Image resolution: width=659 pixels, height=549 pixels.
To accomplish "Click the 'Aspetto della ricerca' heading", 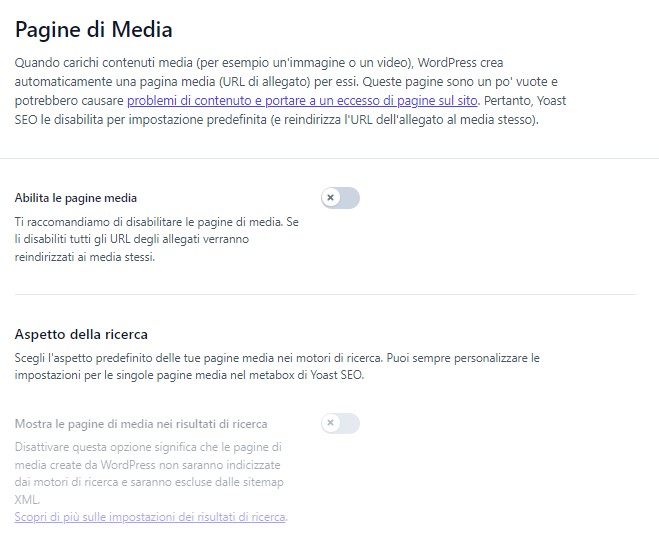I will click(x=81, y=334).
